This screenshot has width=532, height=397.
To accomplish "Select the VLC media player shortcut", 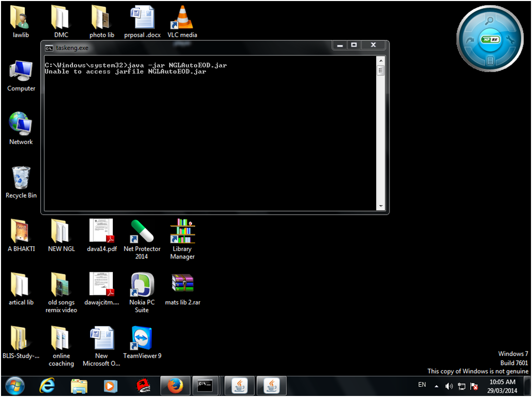I will pyautogui.click(x=182, y=18).
